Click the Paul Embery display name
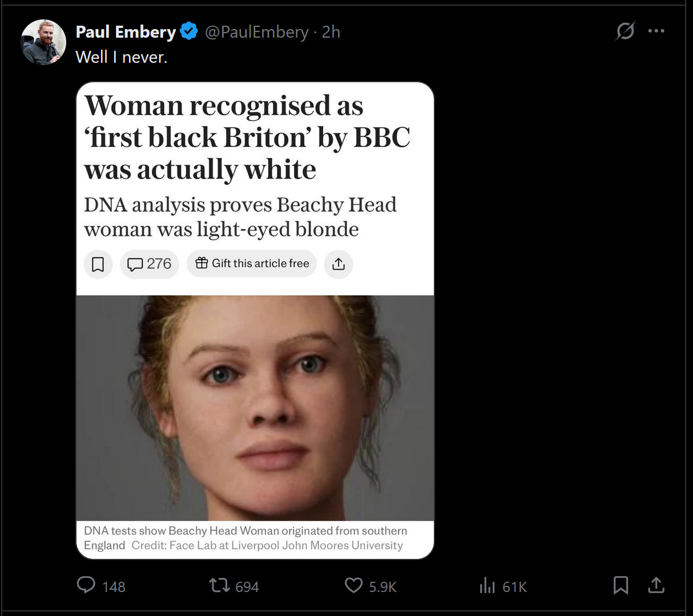Screen dimensions: 693x616 [x=126, y=32]
